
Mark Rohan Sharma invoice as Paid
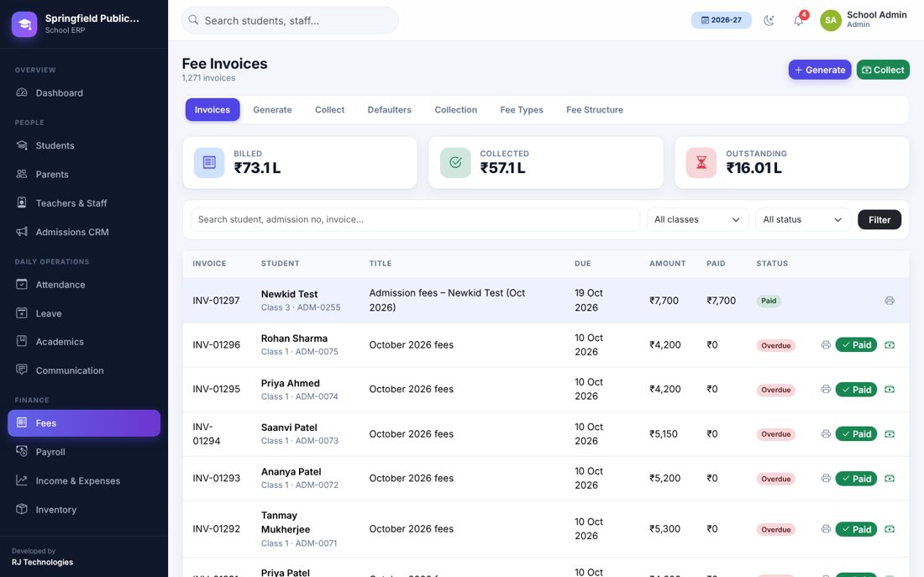[x=856, y=345]
